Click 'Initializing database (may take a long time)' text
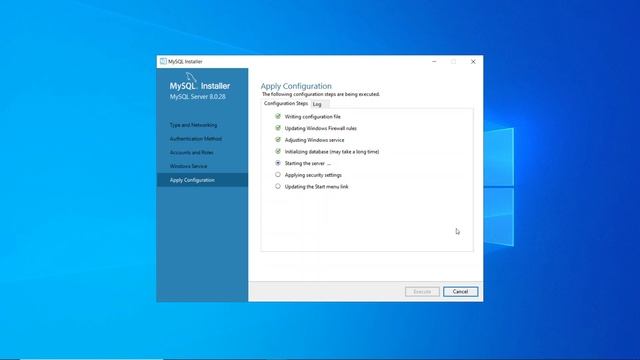The image size is (640, 360). pyautogui.click(x=332, y=152)
